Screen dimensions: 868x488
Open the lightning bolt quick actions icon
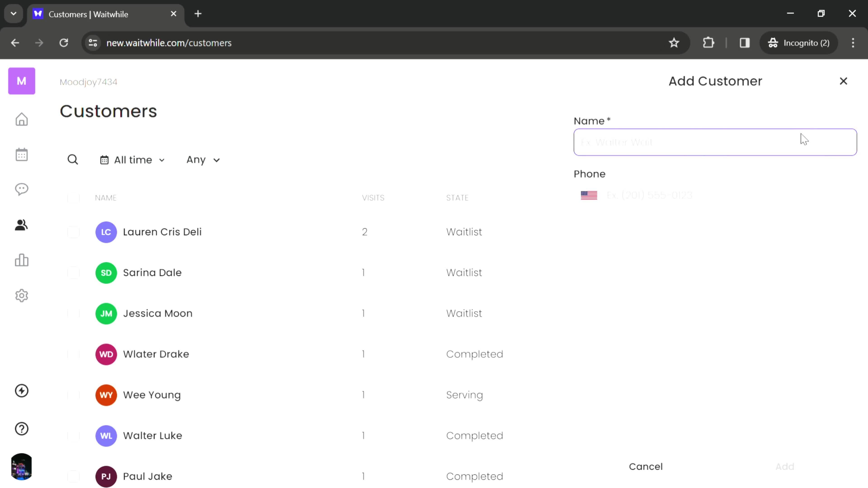[21, 391]
